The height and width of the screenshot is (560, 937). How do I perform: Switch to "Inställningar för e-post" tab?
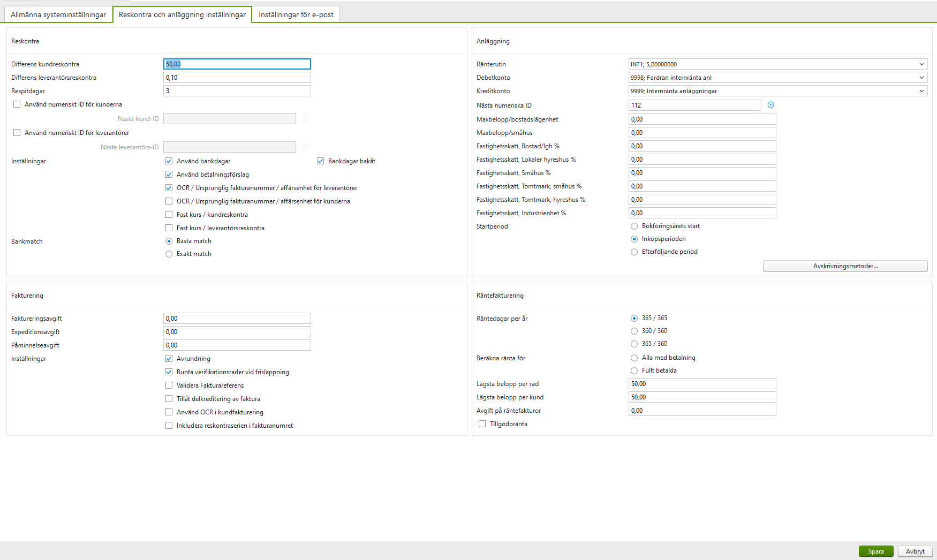click(296, 14)
